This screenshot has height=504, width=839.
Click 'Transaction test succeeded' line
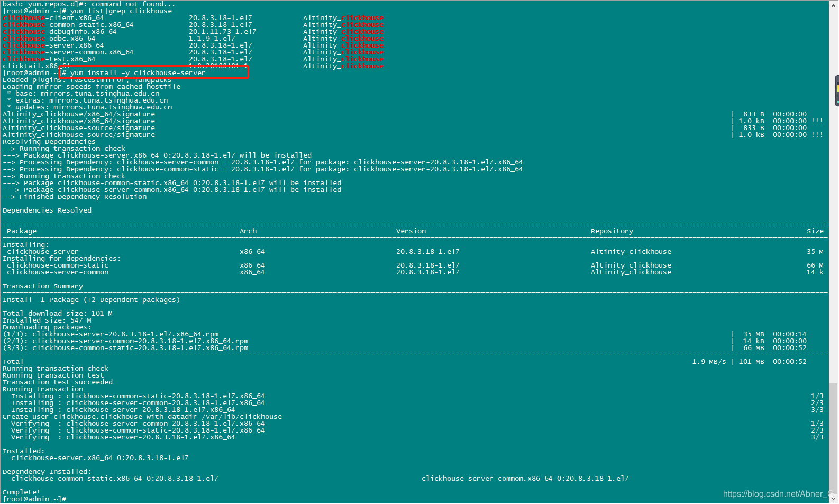58,382
